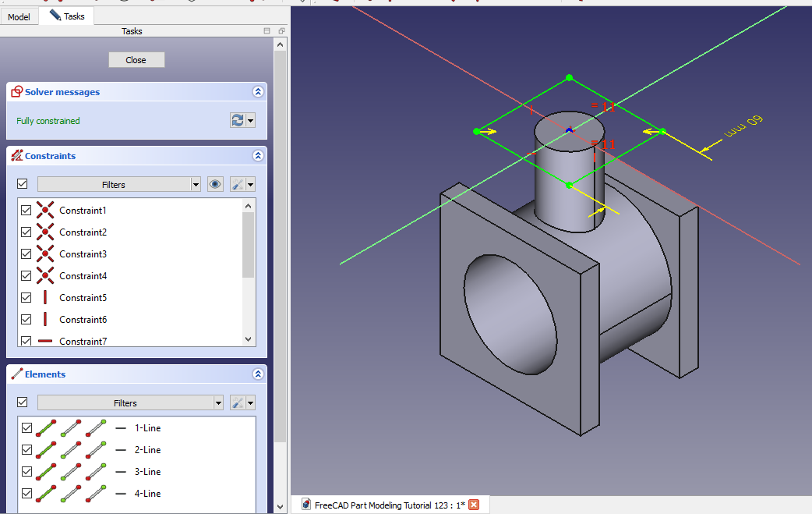Click the Elements settings tool icon
The width and height of the screenshot is (812, 514).
pyautogui.click(x=238, y=402)
